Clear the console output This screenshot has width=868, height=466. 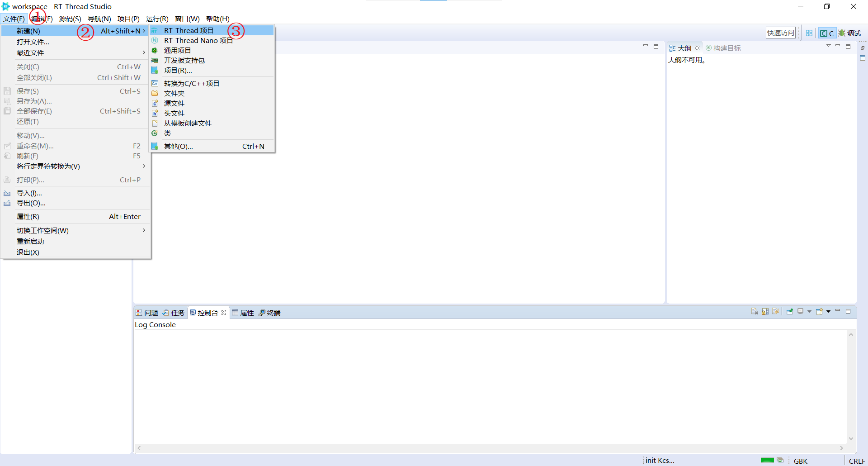coord(755,311)
